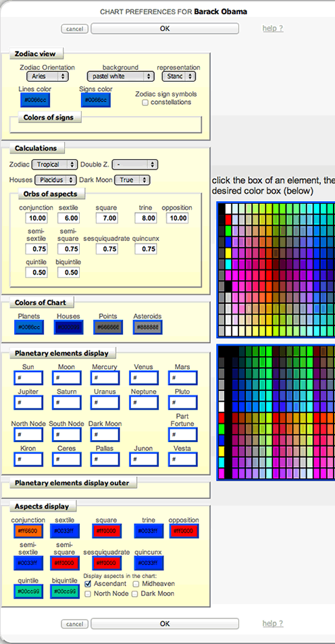Expand Planetary elements display outer section
This screenshot has width=335, height=644.
coord(72,483)
